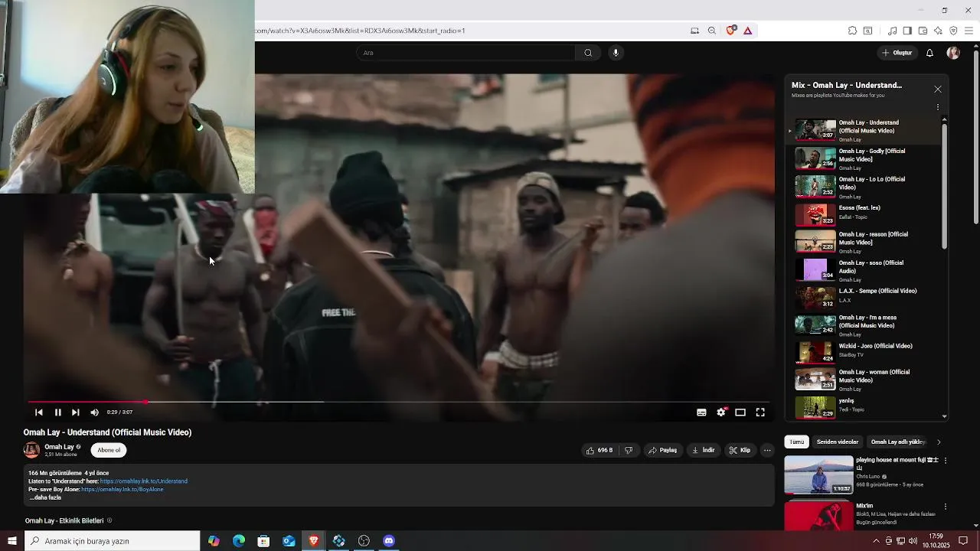
Task: Open the Windows Start menu
Action: pyautogui.click(x=11, y=541)
